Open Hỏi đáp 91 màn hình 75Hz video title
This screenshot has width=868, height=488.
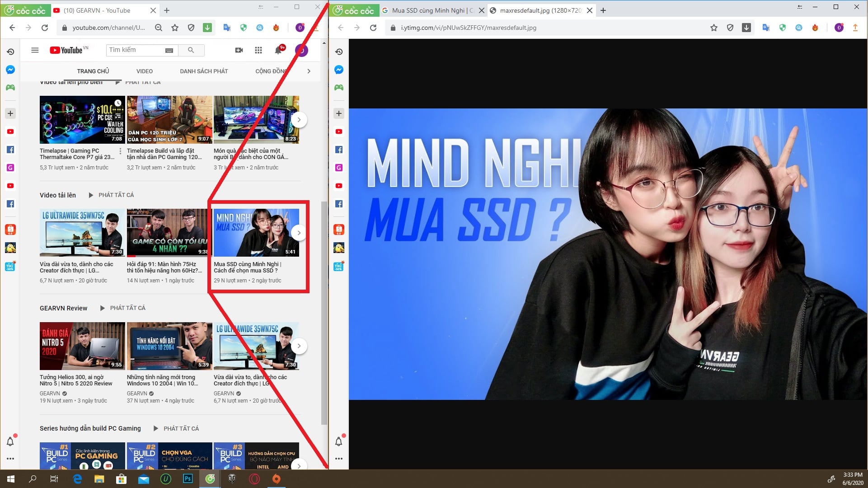point(164,267)
